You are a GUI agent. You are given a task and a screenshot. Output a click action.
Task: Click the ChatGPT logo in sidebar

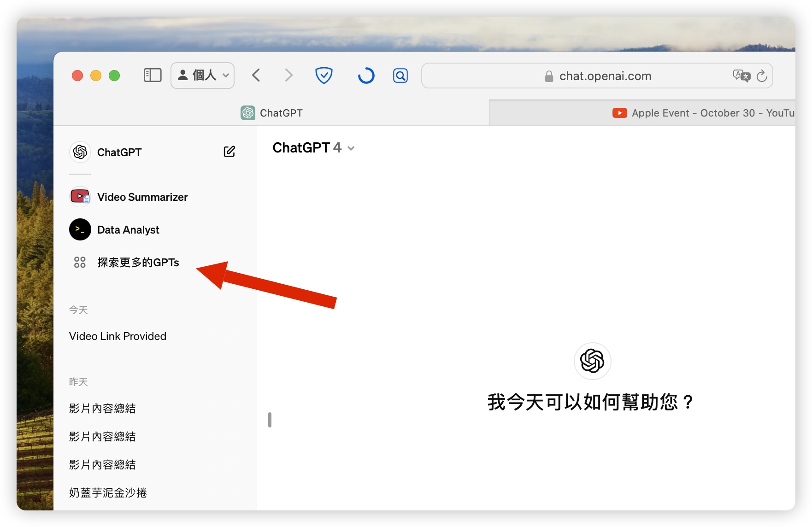pos(80,152)
